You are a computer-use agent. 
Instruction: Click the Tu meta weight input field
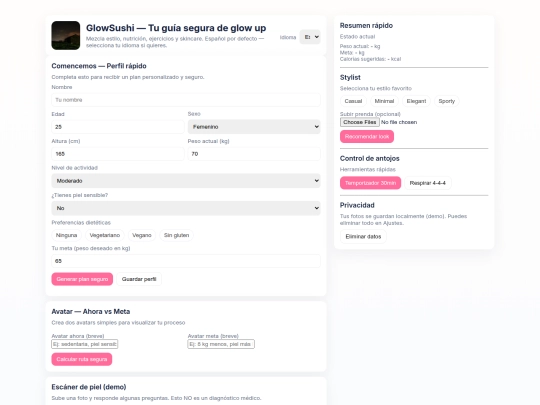186,261
